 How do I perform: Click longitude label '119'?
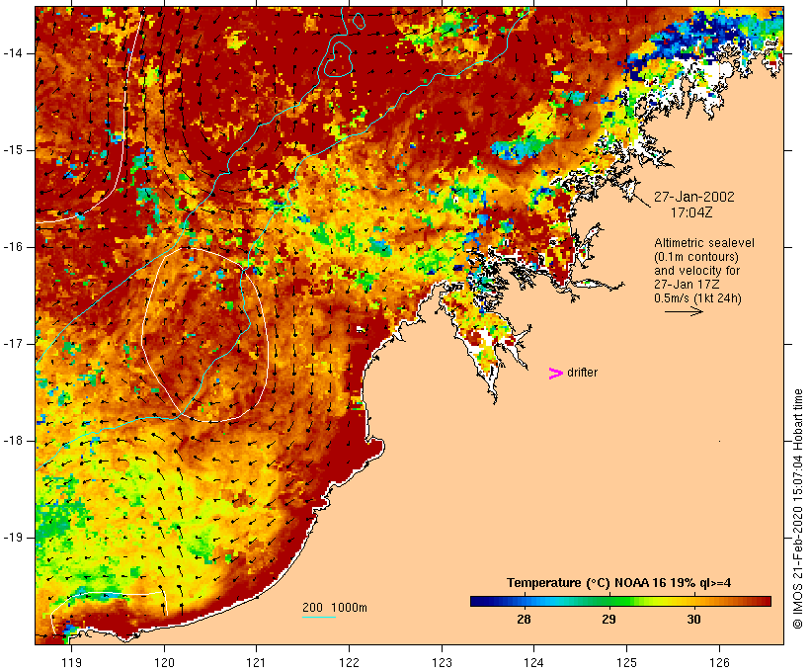[x=71, y=662]
